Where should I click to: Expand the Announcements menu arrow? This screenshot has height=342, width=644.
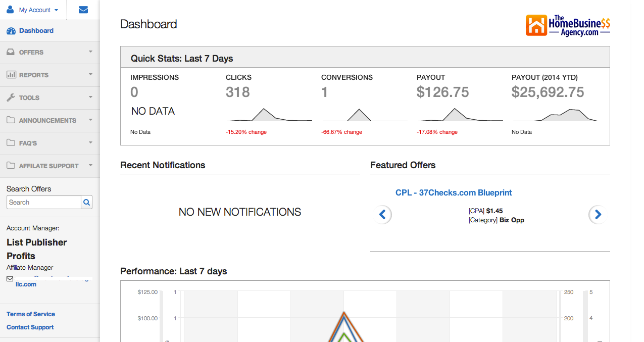90,120
